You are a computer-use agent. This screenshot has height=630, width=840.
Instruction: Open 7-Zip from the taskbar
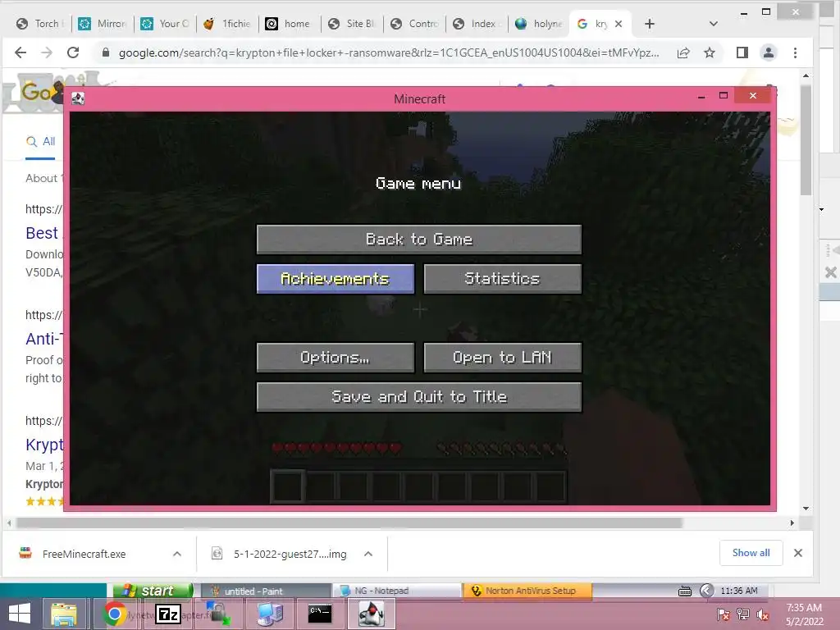167,614
